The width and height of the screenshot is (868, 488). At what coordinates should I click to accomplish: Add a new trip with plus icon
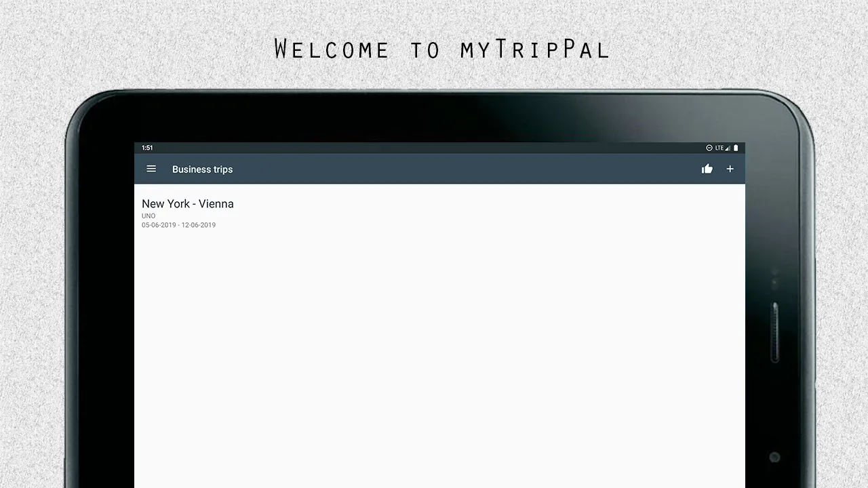tap(730, 169)
